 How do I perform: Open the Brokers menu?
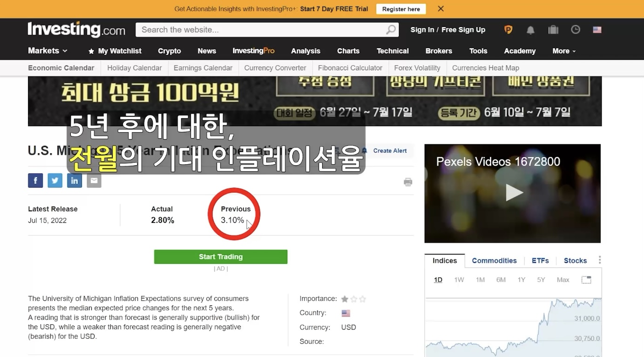pyautogui.click(x=439, y=51)
